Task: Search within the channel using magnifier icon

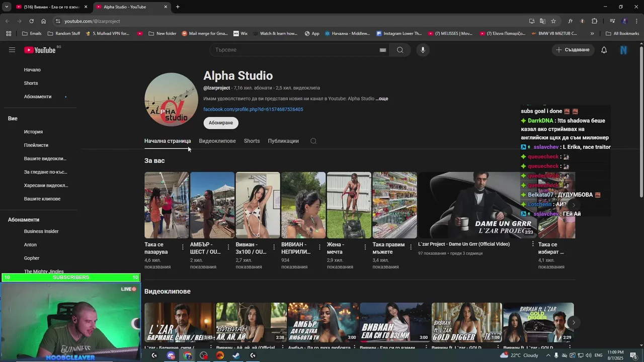Action: click(313, 141)
